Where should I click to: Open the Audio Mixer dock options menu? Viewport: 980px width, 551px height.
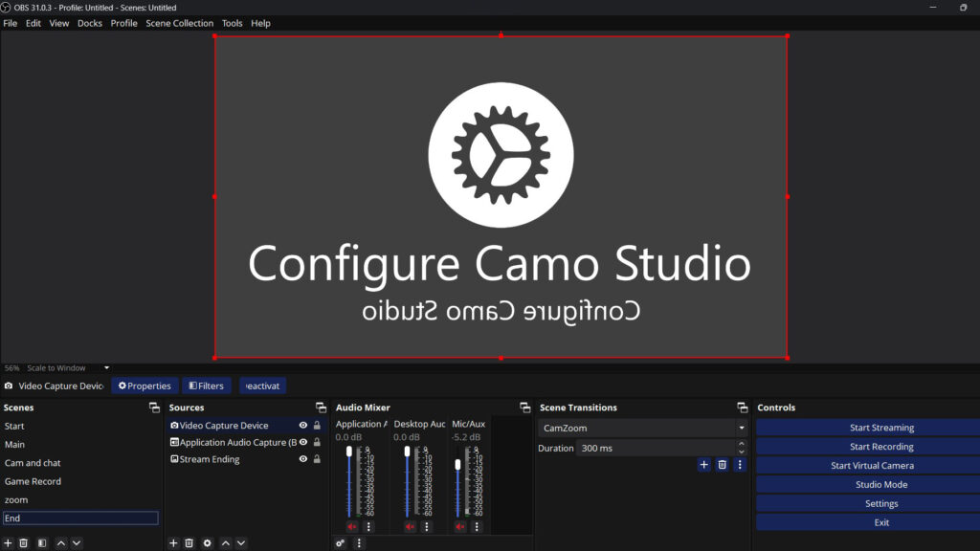pyautogui.click(x=359, y=543)
